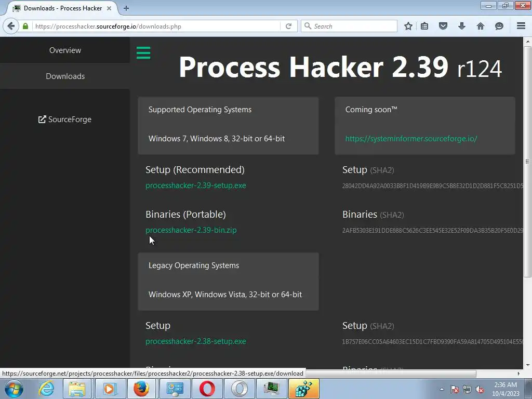Viewport: 532px width, 399px height.
Task: Open a new tab with plus button
Action: coord(126,8)
